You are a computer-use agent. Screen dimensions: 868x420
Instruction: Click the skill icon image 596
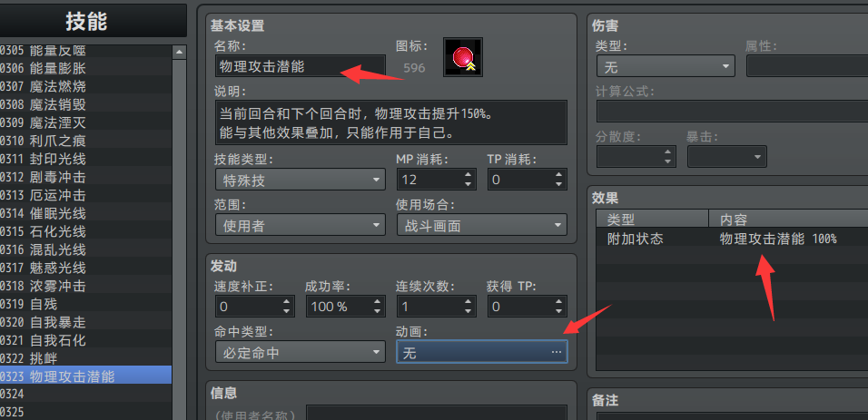pyautogui.click(x=463, y=57)
